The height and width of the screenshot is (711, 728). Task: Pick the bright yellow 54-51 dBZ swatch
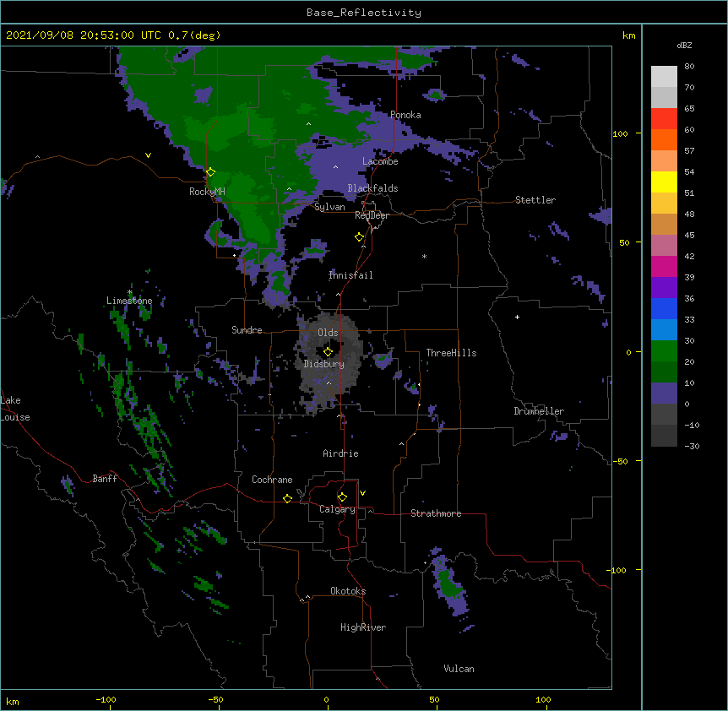[x=664, y=182]
